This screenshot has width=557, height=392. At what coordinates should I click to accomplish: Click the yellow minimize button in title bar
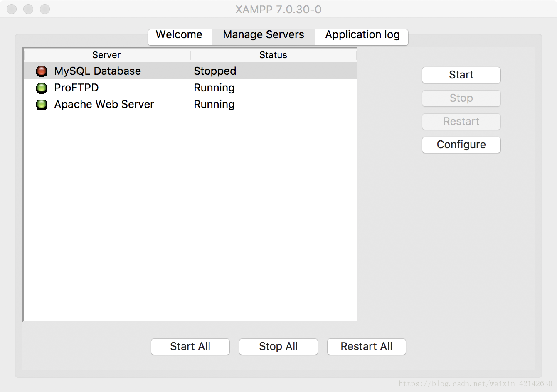[28, 9]
